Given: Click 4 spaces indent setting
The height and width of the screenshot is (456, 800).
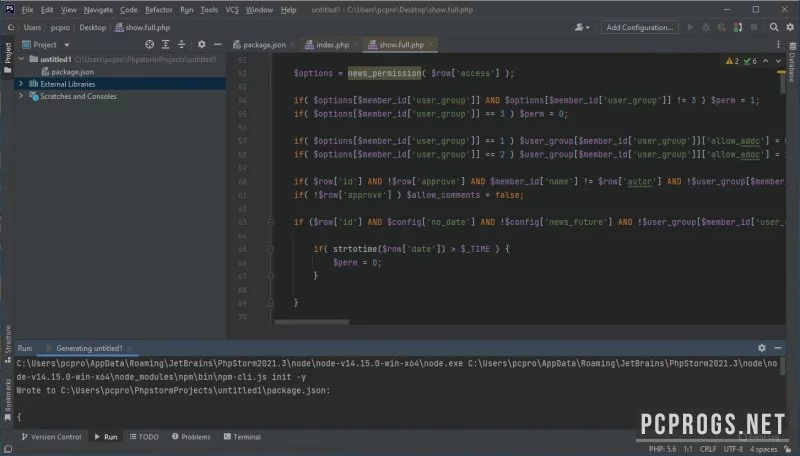Looking at the screenshot, I should click(x=763, y=449).
